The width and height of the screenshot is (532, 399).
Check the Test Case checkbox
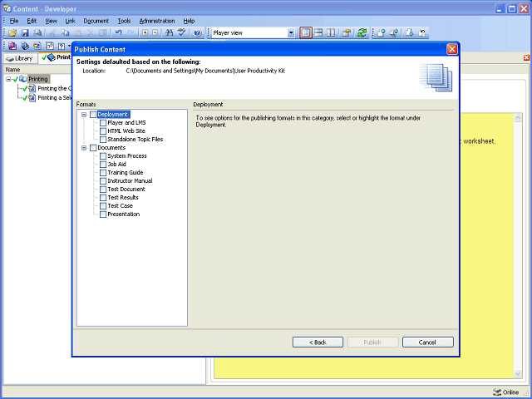pos(103,206)
